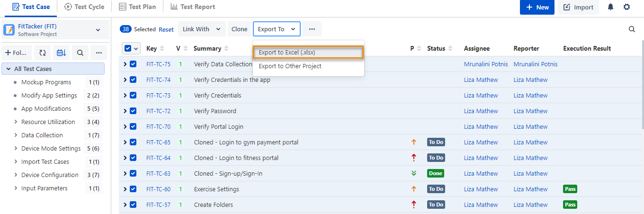This screenshot has height=214, width=644.
Task: Open the Link With dropdown
Action: pos(201,29)
